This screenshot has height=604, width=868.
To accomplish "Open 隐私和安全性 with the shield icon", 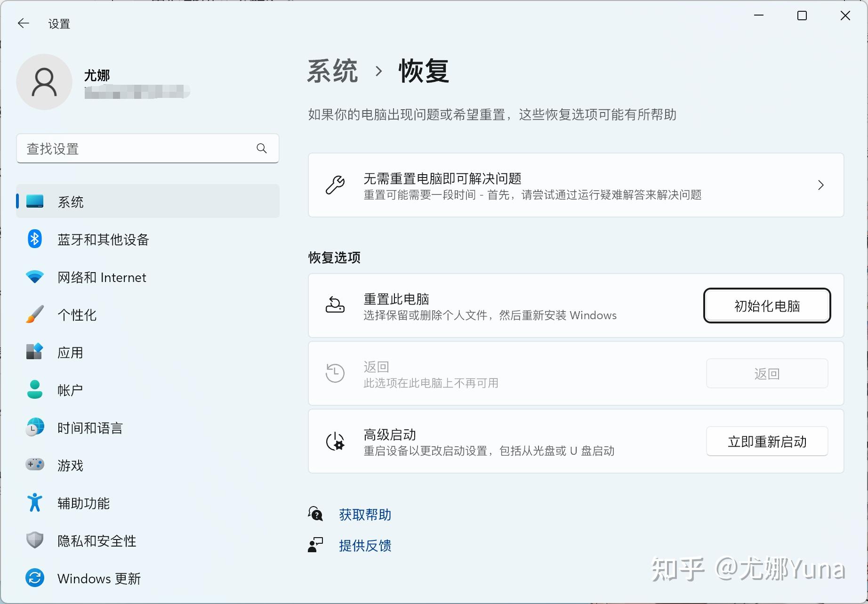I will coord(34,540).
